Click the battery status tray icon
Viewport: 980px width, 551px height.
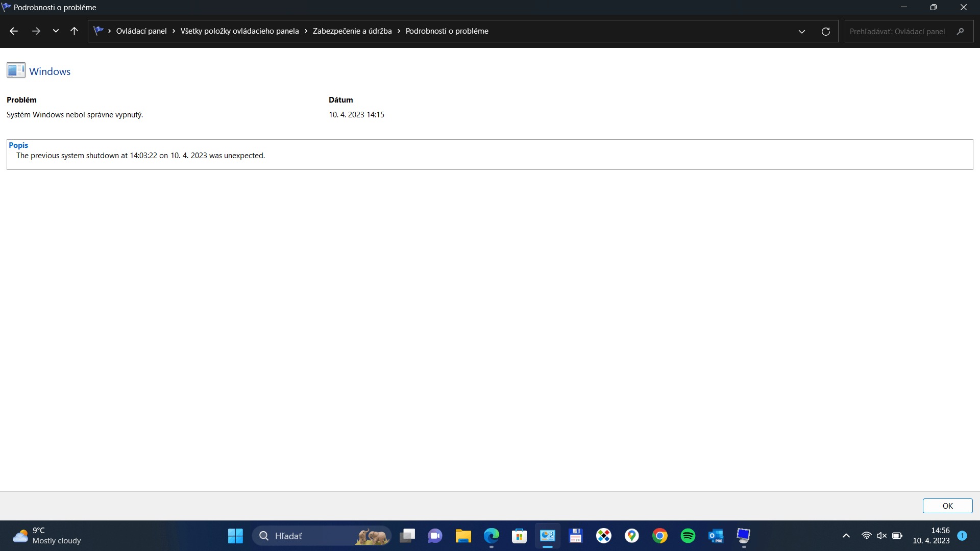tap(897, 536)
